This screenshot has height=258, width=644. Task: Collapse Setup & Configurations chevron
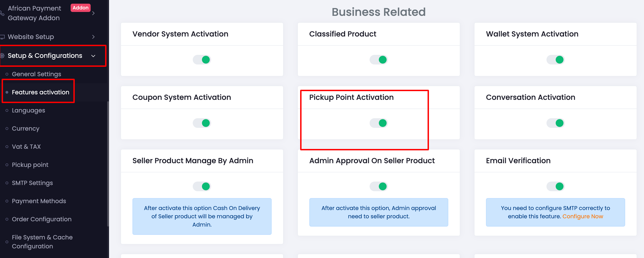(x=93, y=56)
